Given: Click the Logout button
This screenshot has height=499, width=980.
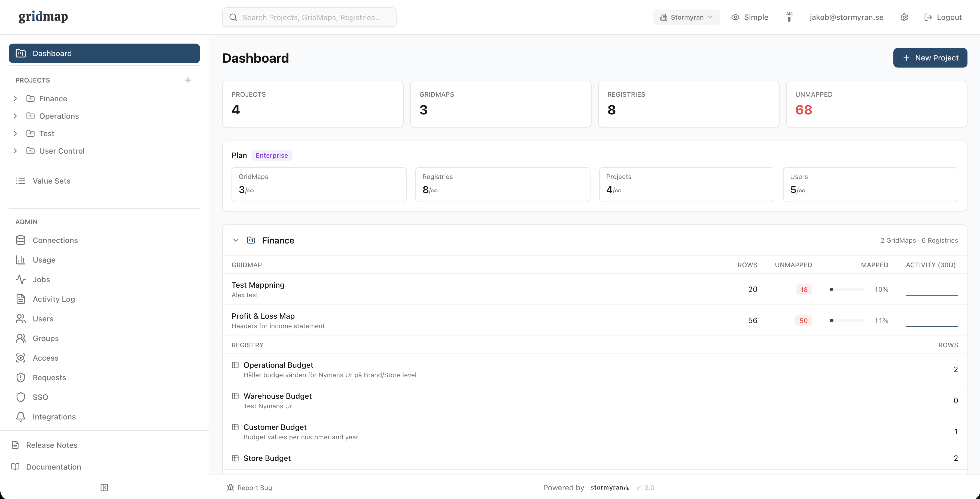Looking at the screenshot, I should pos(943,17).
